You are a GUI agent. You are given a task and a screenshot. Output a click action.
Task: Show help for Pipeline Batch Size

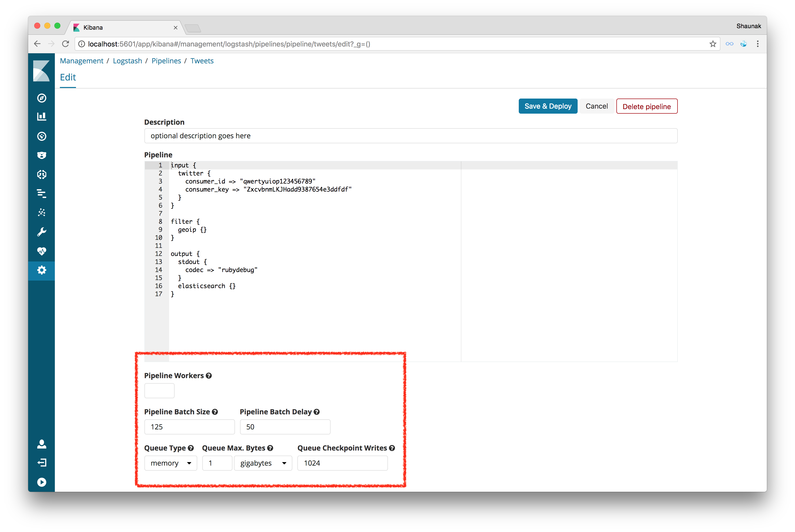pyautogui.click(x=215, y=412)
